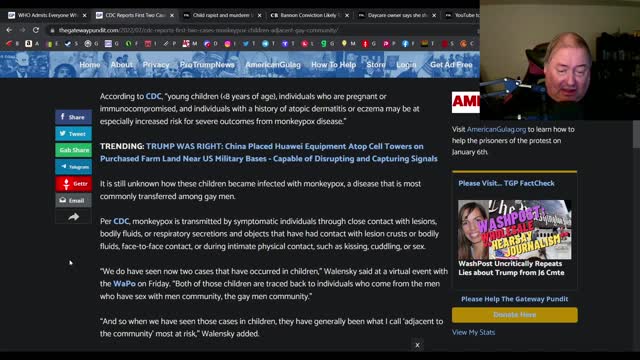This screenshot has height=360, width=640.
Task: Open the WaPo link in the article
Action: pos(124,284)
